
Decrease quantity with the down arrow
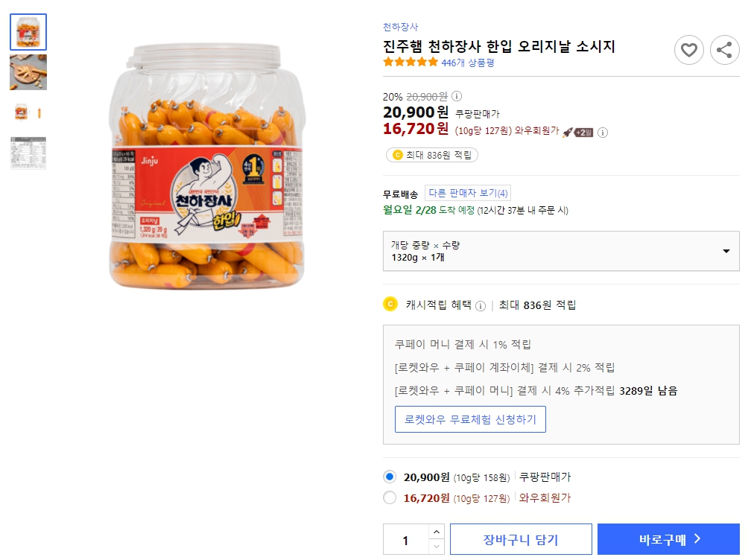click(436, 546)
